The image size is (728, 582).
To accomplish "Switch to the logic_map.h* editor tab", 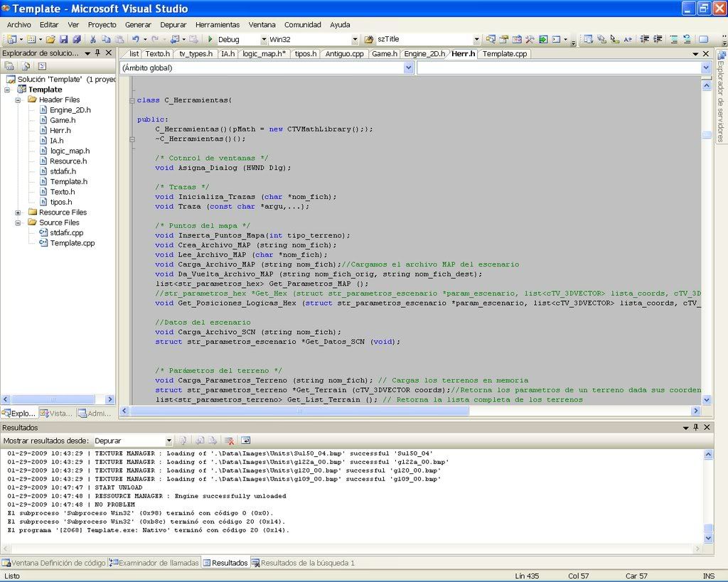I will [264, 54].
